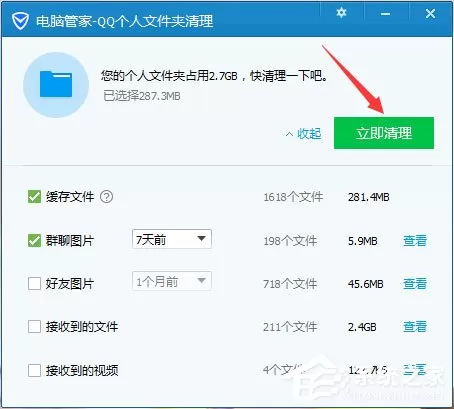View friend images via 查看 link
The image size is (454, 409).
[x=415, y=284]
